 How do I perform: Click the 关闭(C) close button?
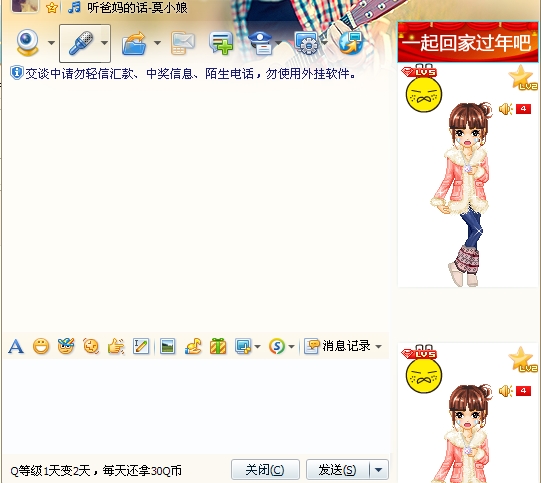coord(265,470)
